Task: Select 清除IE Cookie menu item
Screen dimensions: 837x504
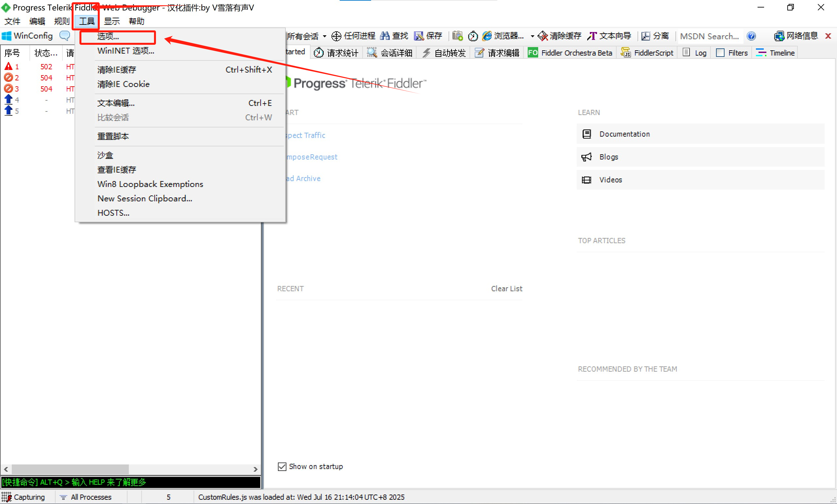Action: 180,84
